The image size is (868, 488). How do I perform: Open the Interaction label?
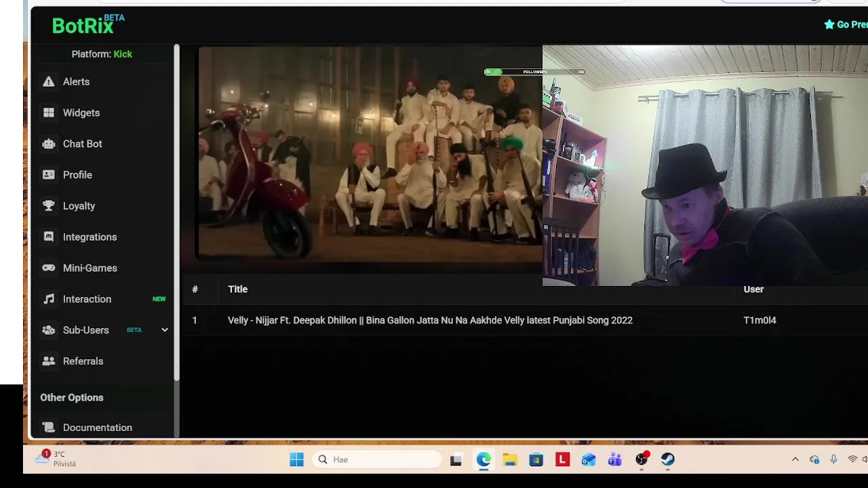click(x=87, y=299)
